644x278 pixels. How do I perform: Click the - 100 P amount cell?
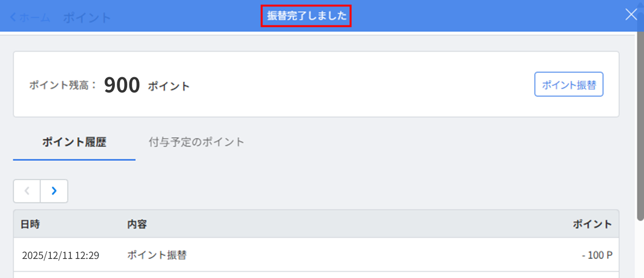pyautogui.click(x=597, y=256)
